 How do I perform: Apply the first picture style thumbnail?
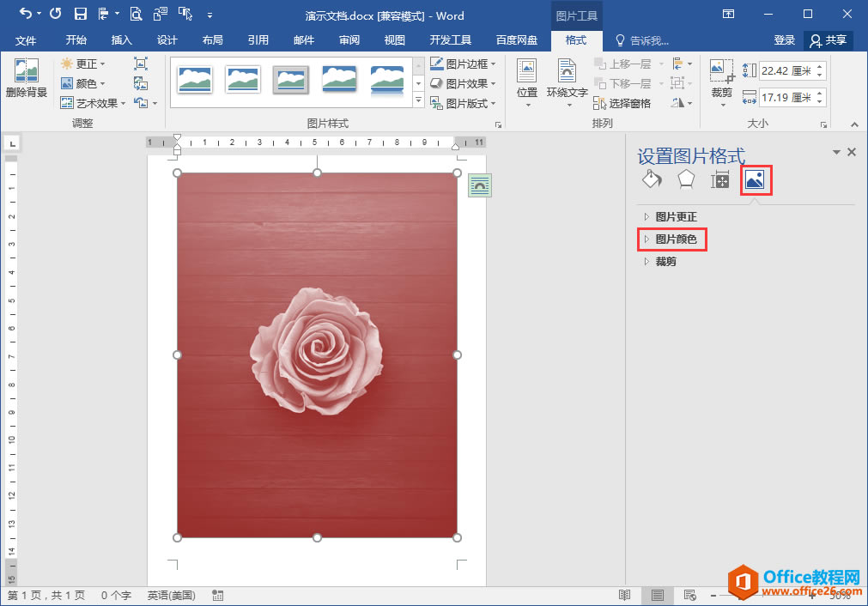[x=194, y=79]
